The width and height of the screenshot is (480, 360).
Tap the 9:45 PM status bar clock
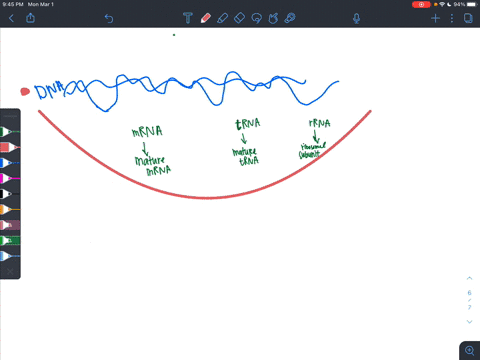click(13, 4)
